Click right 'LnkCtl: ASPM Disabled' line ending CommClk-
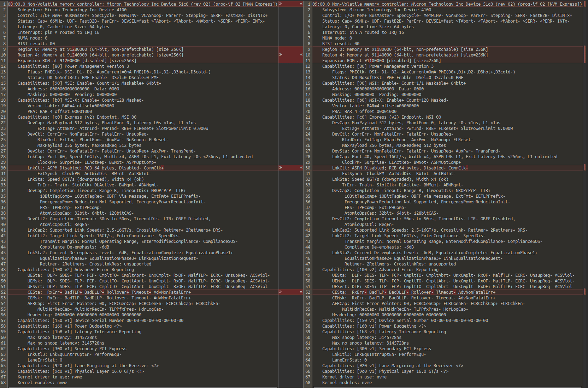 click(400, 168)
